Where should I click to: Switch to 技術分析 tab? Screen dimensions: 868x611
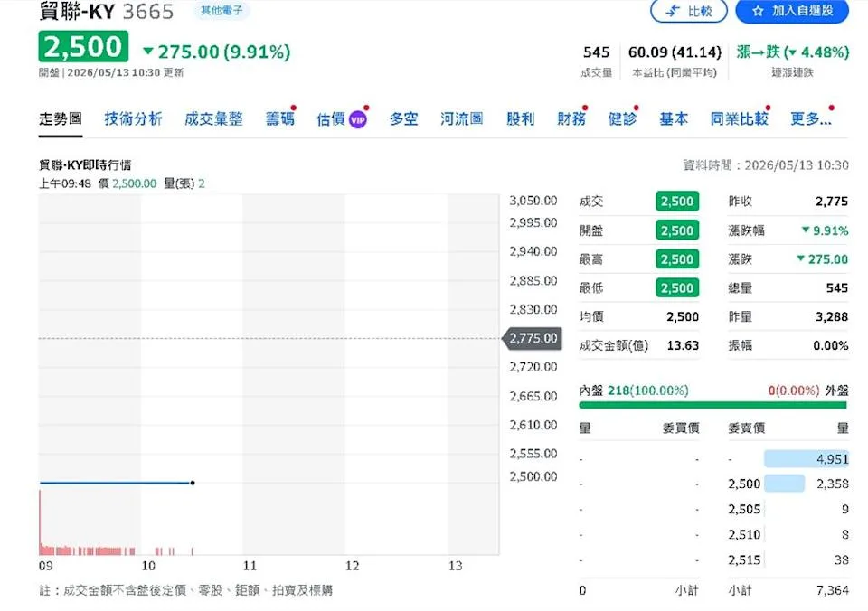point(134,118)
